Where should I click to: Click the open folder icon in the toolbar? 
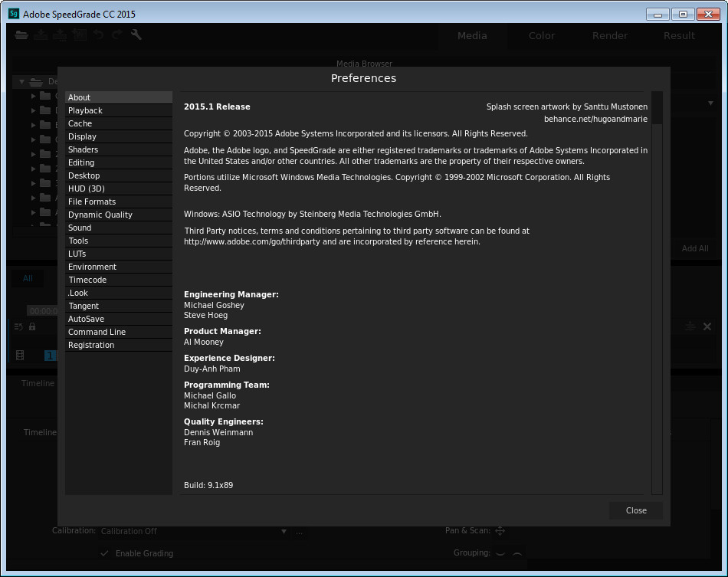[21, 34]
